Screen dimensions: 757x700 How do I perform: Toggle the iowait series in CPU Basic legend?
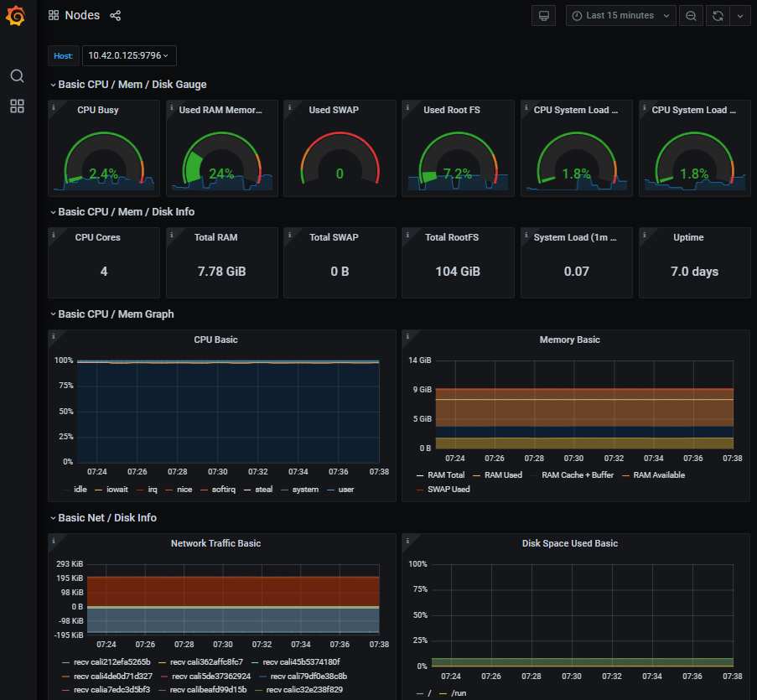tap(117, 490)
